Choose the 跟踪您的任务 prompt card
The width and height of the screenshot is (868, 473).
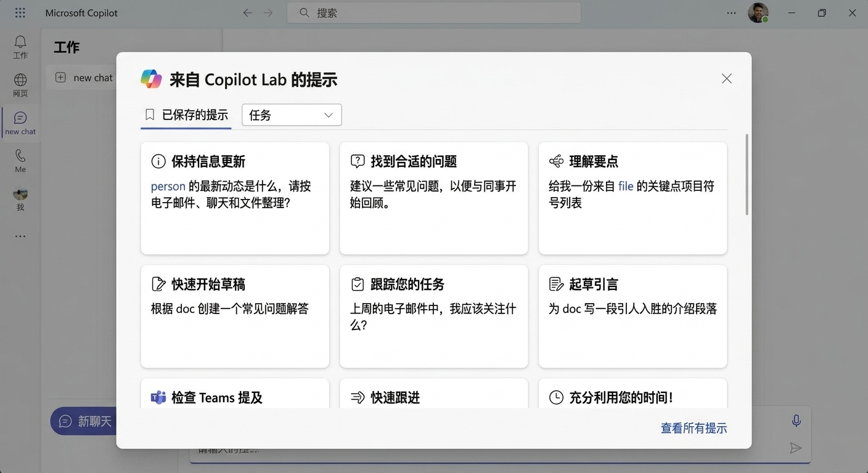coord(434,317)
